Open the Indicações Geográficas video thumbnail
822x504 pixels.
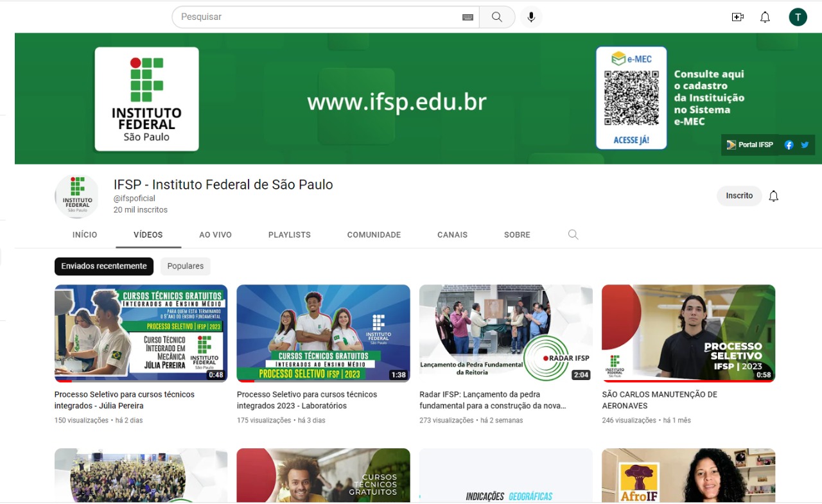click(506, 475)
